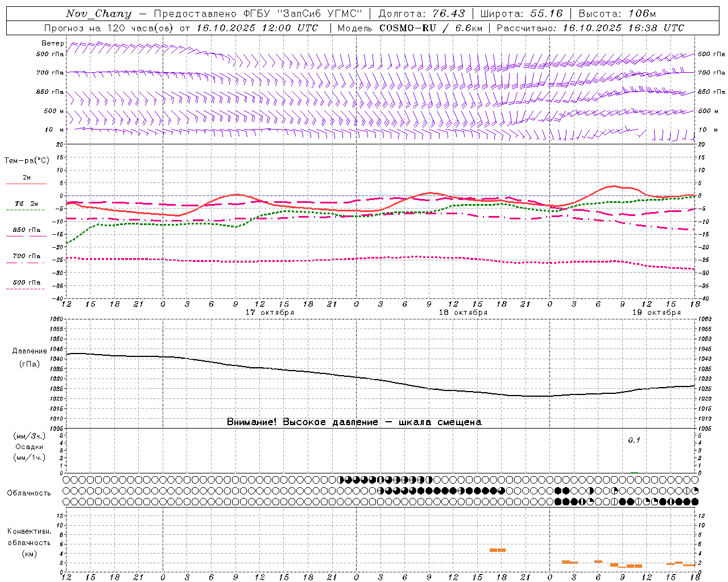Click the "Ветер" wind panel label
This screenshot has height=582, width=728.
tap(52, 43)
